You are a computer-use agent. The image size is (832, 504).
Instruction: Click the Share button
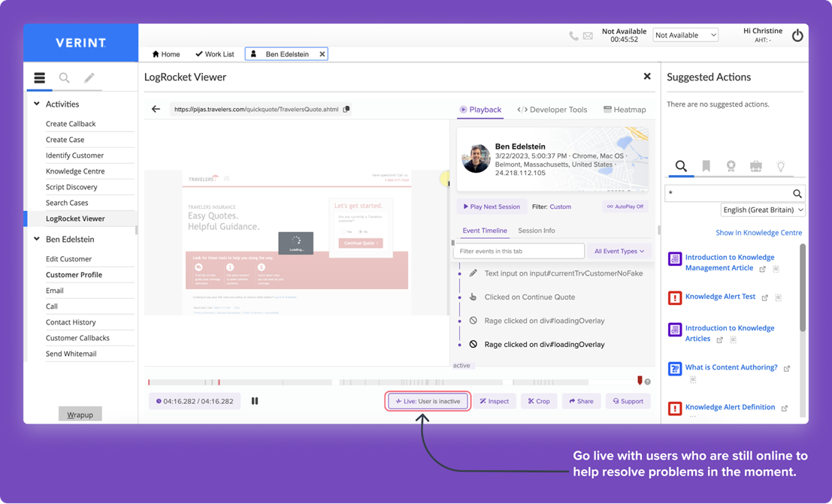(581, 401)
